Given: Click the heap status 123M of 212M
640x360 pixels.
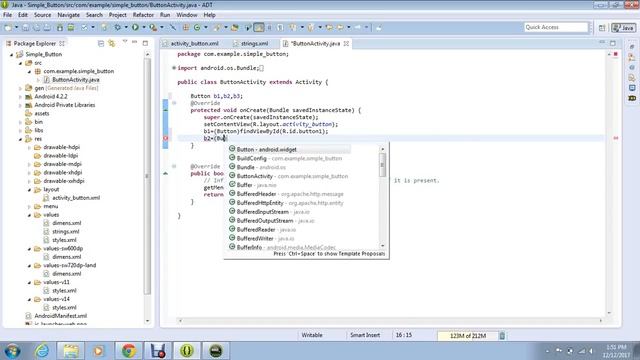Looking at the screenshot, I should tap(468, 336).
